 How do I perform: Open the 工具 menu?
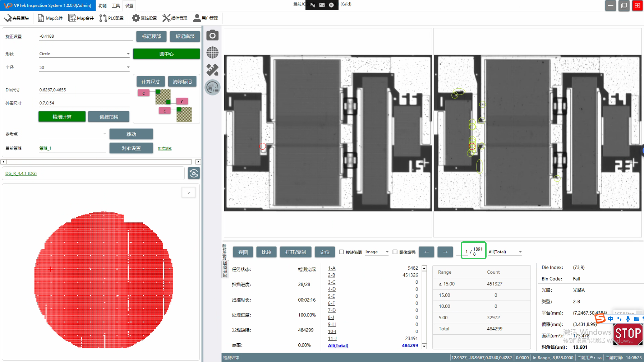click(x=116, y=5)
